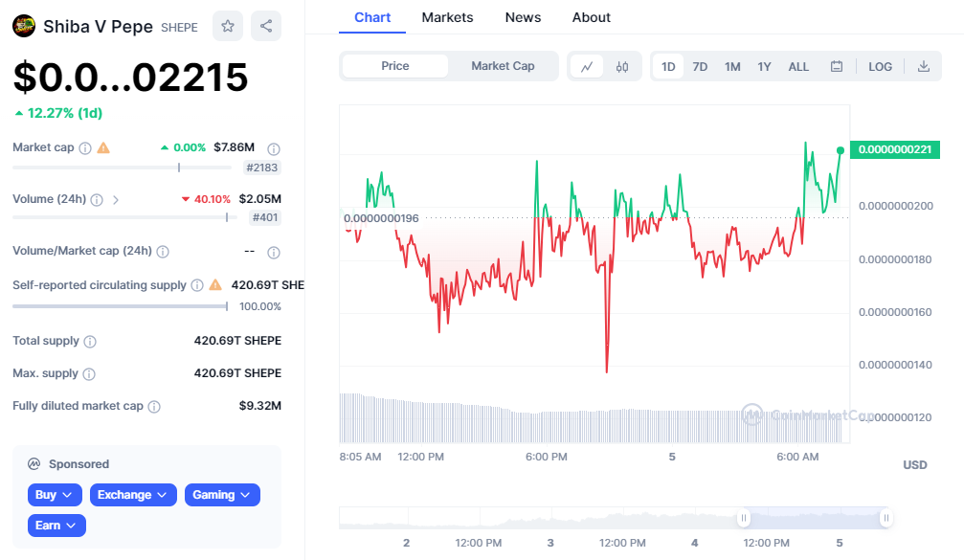Click the 12.27% (1d) change label
Image resolution: width=964 pixels, height=560 pixels.
click(x=58, y=113)
